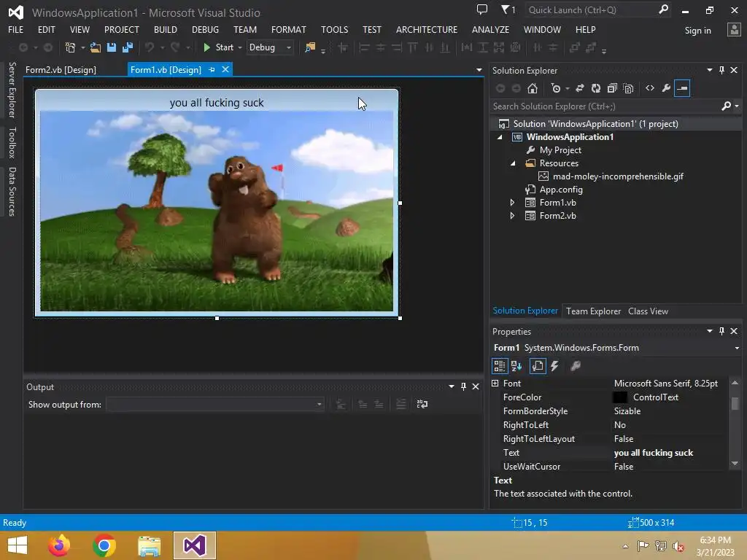Click the feedback speech bubble icon

point(482,9)
